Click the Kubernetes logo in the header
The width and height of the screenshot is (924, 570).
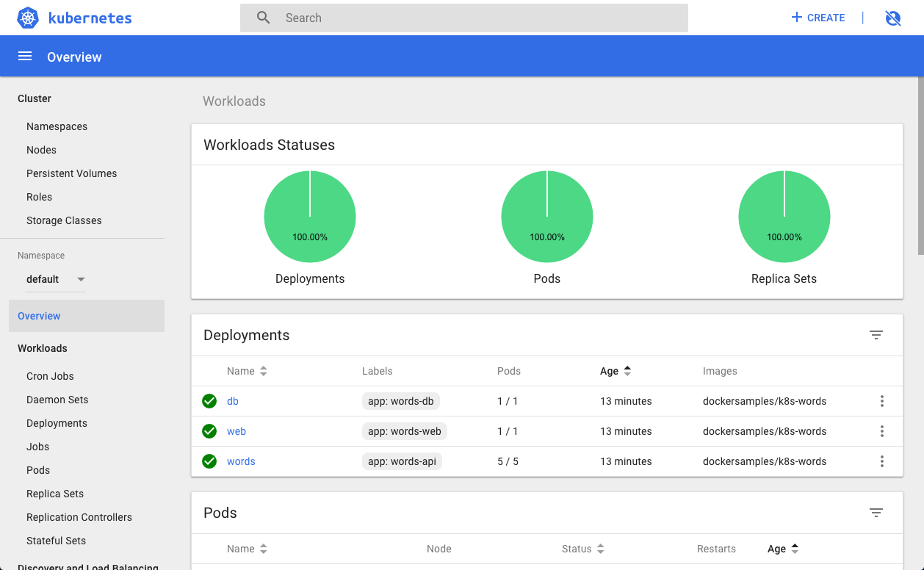coord(26,18)
